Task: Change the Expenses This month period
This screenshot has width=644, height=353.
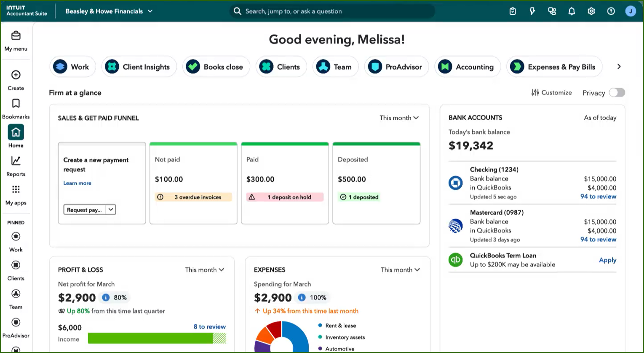Action: tap(400, 270)
